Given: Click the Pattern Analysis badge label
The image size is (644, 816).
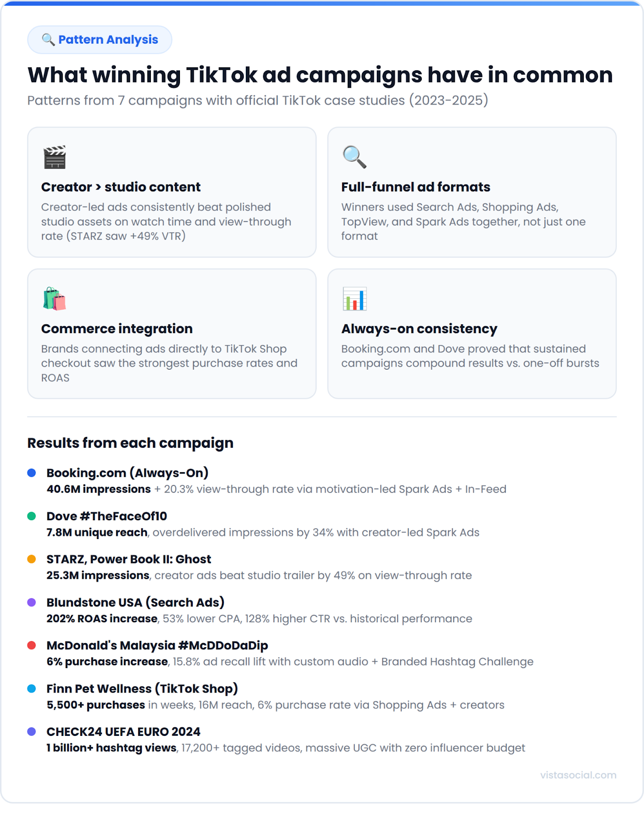Looking at the screenshot, I should coord(108,40).
